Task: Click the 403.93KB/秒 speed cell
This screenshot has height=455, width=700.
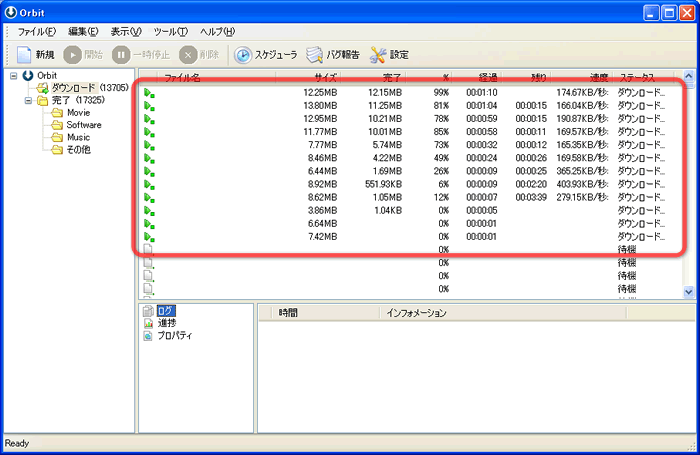Action: coord(582,184)
